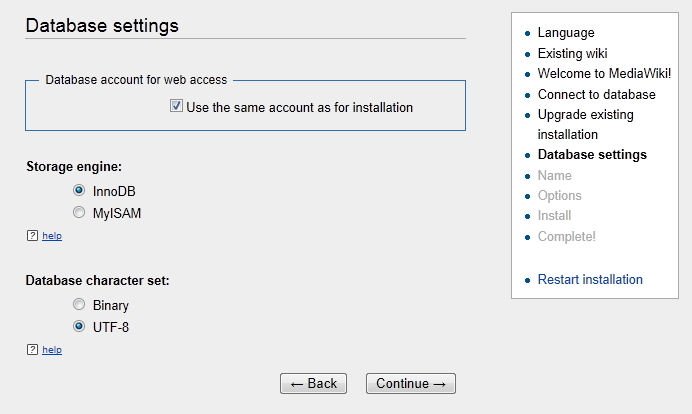The height and width of the screenshot is (414, 692).
Task: Open the help link under Storage engine
Action: [x=52, y=236]
